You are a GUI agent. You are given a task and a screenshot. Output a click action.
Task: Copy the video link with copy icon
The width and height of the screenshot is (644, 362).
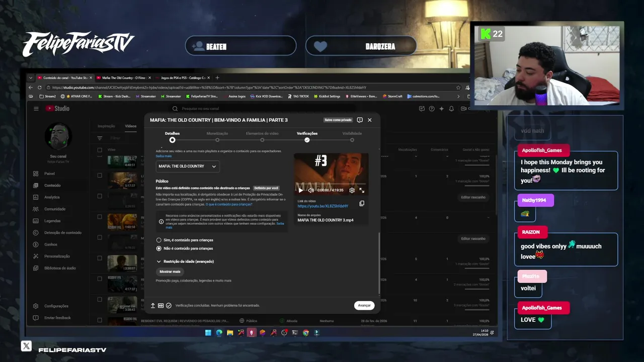point(361,204)
